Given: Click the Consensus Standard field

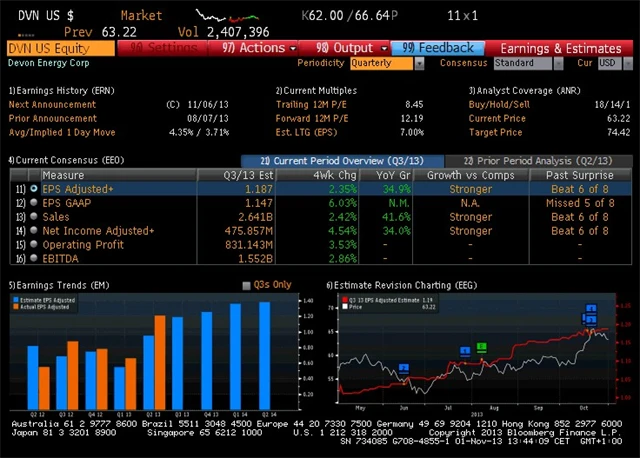Looking at the screenshot, I should pyautogui.click(x=522, y=63).
